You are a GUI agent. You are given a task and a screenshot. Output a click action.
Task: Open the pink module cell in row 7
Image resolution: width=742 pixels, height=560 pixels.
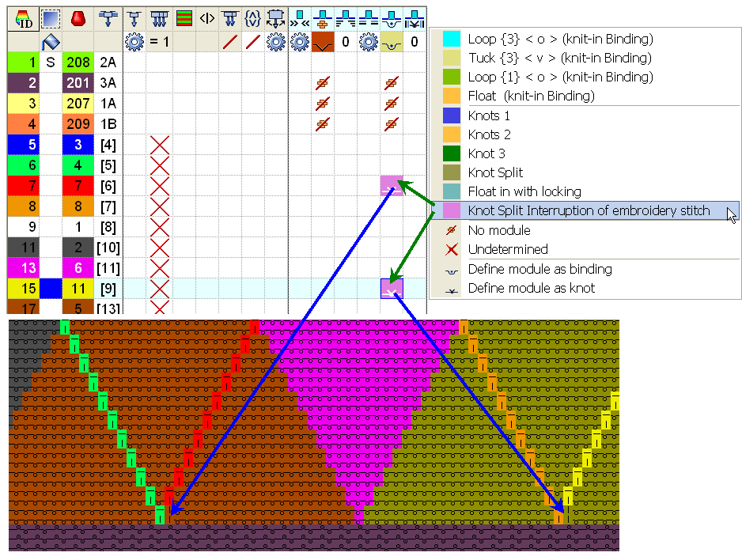tap(392, 186)
